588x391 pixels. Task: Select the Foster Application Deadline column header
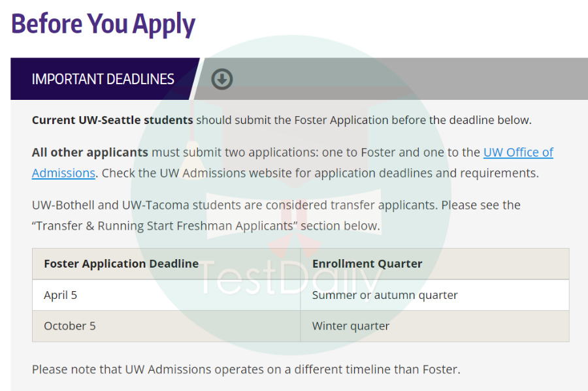coord(166,264)
